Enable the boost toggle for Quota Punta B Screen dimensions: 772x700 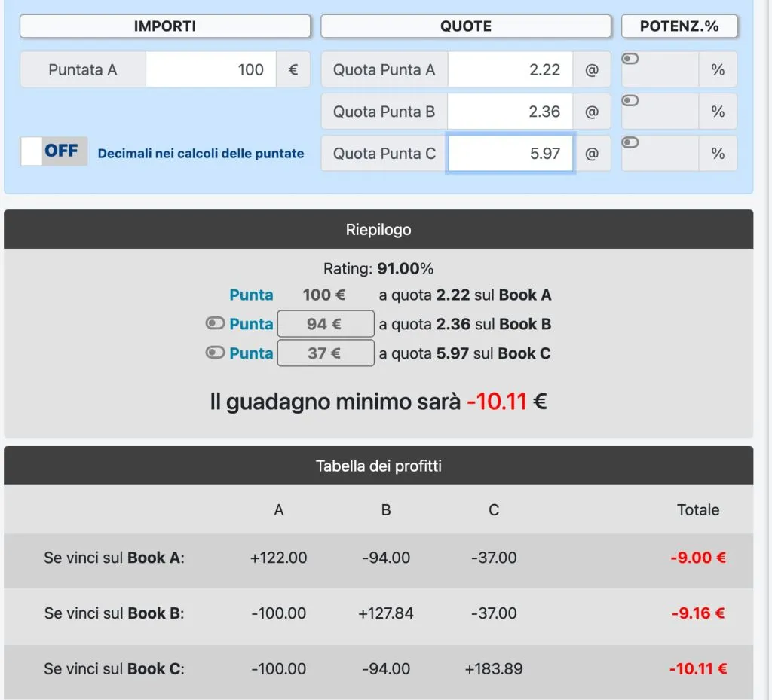(630, 100)
